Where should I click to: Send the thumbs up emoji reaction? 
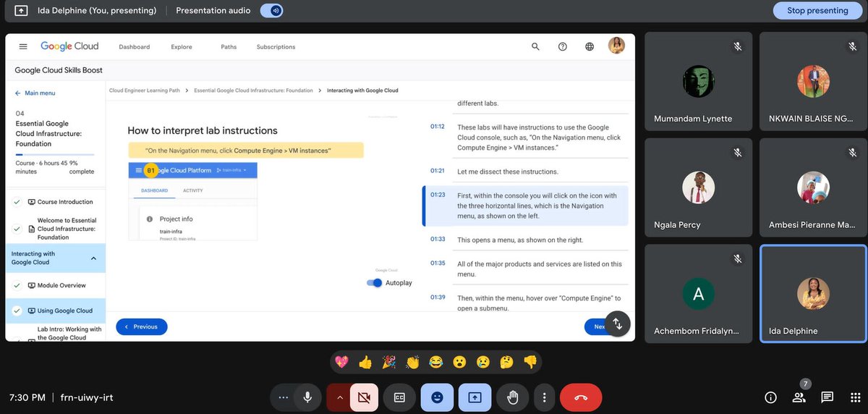(365, 362)
